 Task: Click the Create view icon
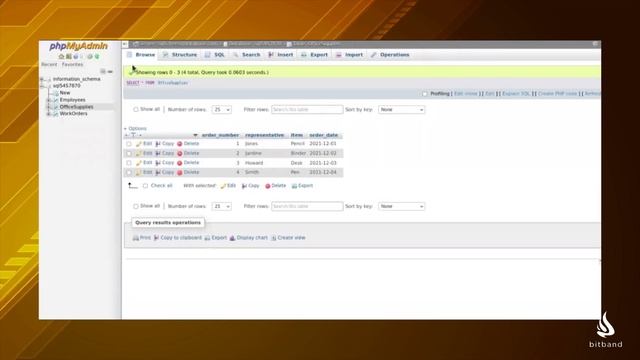click(274, 238)
